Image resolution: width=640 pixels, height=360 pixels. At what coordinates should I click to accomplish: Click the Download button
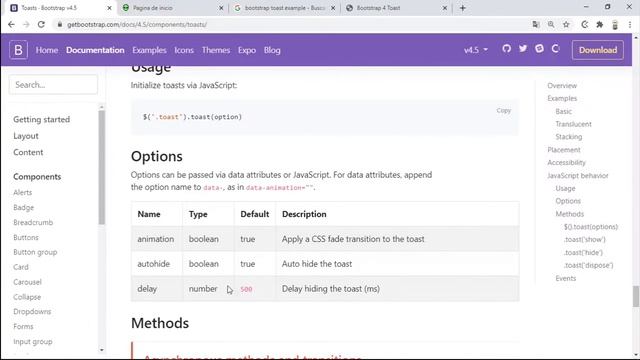tap(598, 50)
